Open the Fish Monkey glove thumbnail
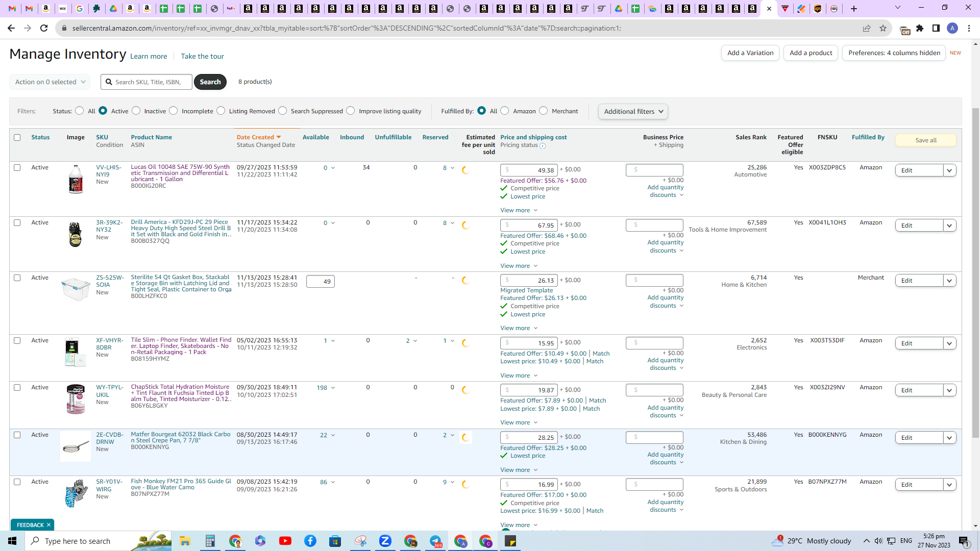The image size is (980, 551). coord(77,493)
